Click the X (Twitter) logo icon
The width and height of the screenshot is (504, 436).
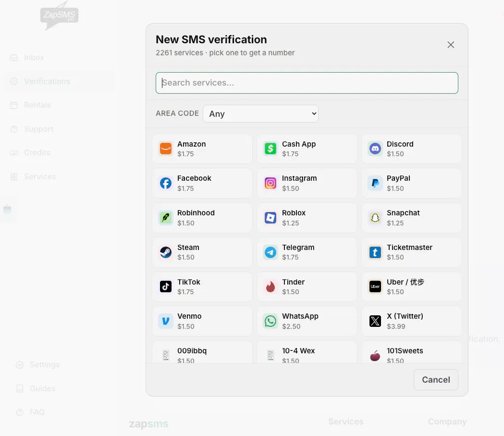pyautogui.click(x=375, y=321)
